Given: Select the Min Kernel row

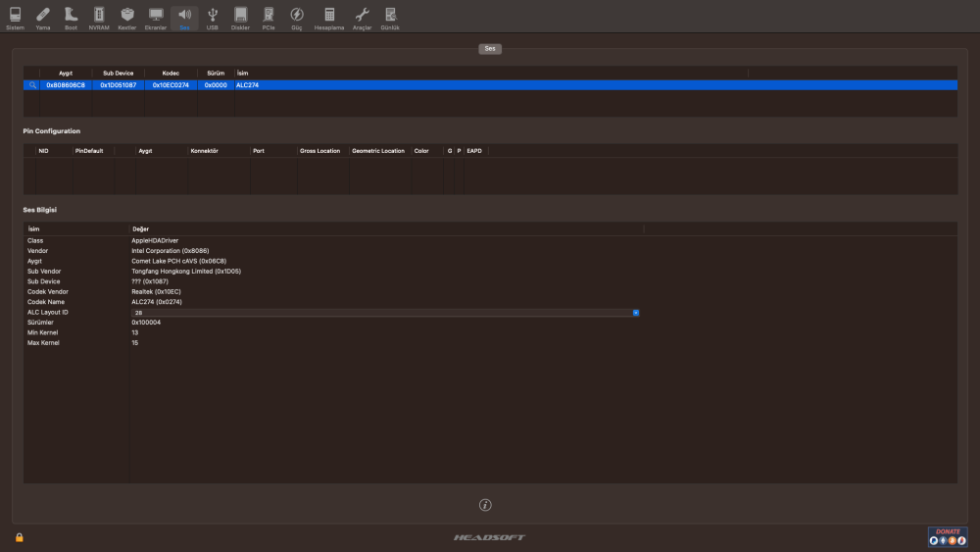Looking at the screenshot, I should tap(490, 332).
